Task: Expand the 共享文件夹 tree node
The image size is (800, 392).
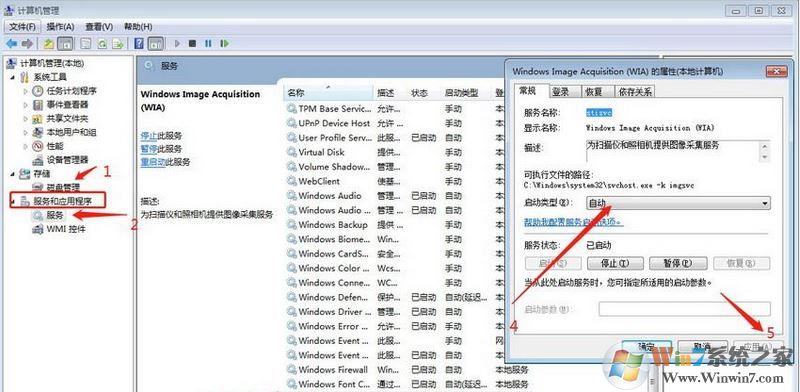Action: (x=26, y=118)
